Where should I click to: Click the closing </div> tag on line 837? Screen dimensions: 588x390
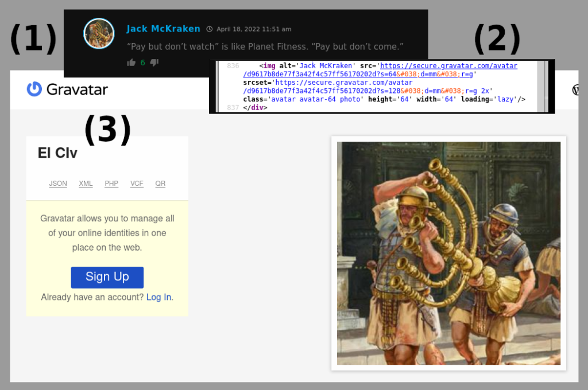(255, 107)
